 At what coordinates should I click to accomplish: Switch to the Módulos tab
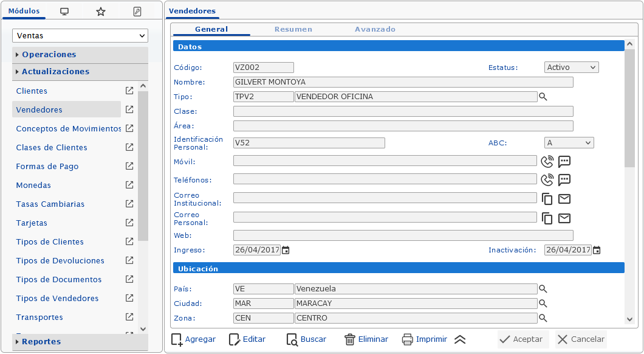[x=24, y=11]
